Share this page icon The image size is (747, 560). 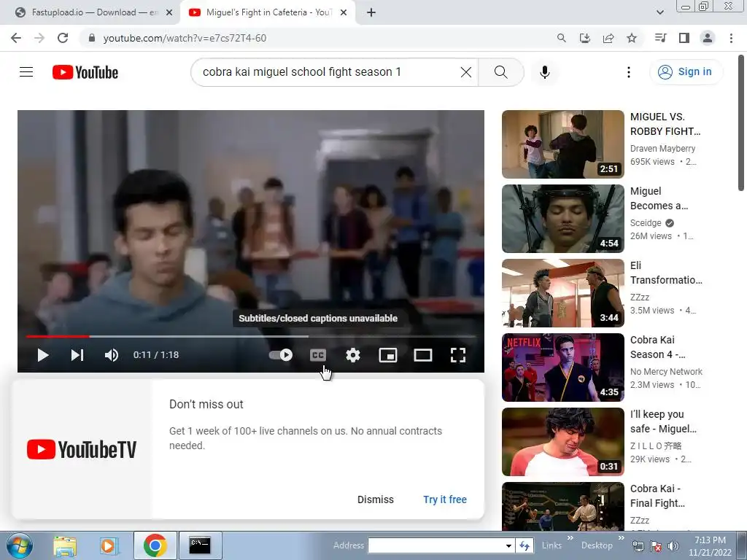point(608,38)
